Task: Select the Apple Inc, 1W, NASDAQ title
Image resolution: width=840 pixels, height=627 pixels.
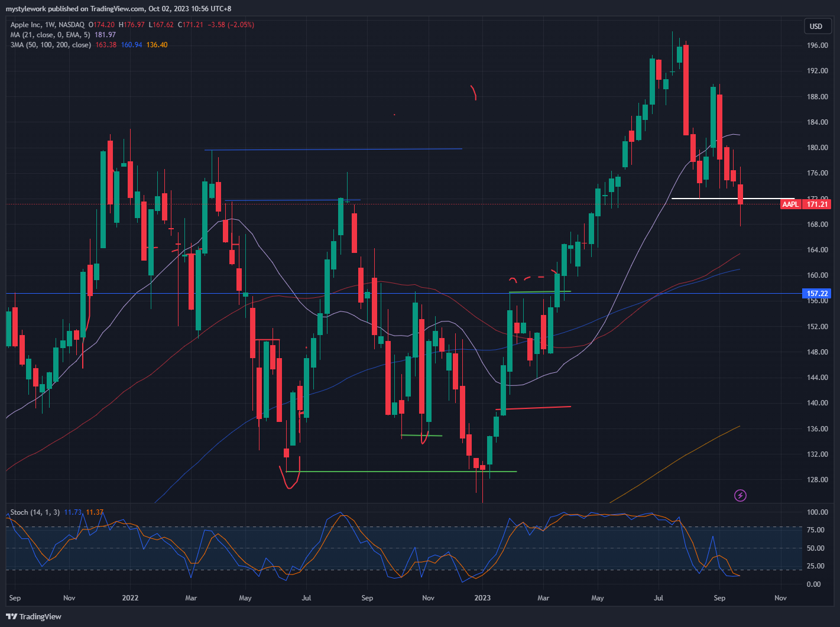Action: (48, 25)
